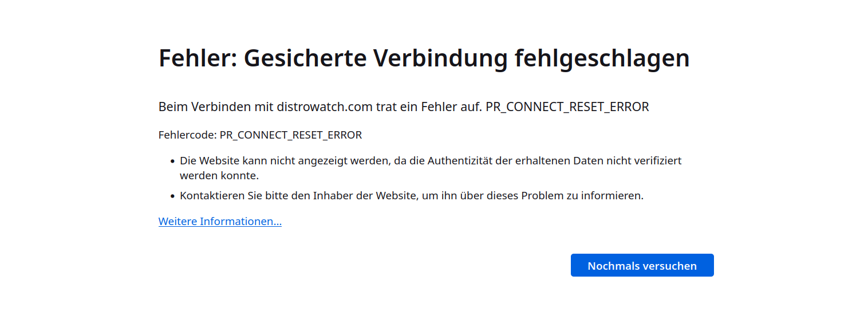Click the word "Verbindung" in the heading

(x=440, y=58)
